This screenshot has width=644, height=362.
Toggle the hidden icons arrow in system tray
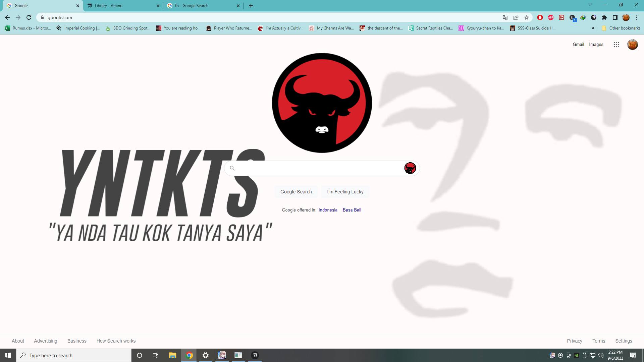click(x=552, y=355)
